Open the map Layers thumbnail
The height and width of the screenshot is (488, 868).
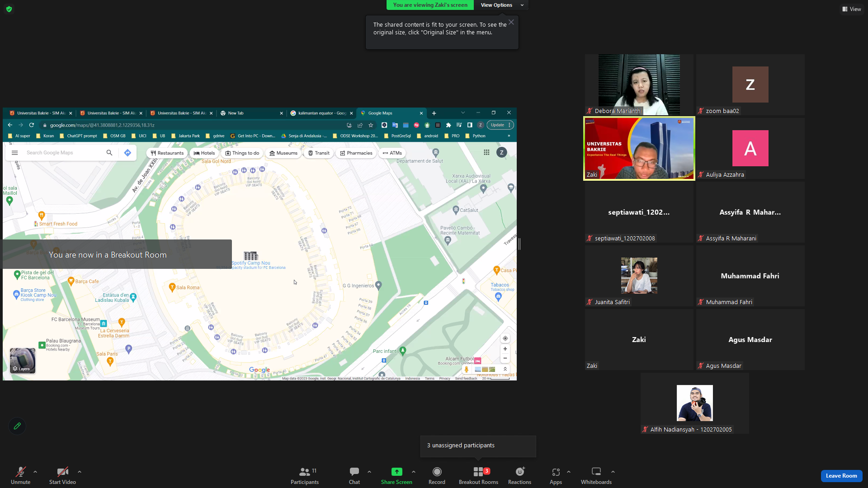click(x=23, y=361)
